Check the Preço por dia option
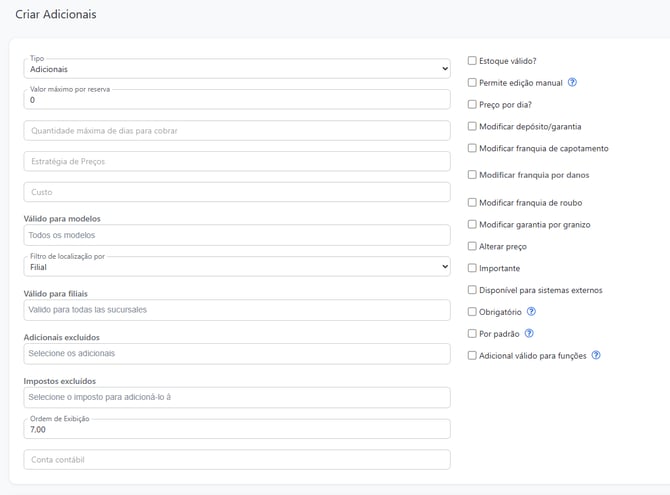The image size is (670, 495). (472, 104)
